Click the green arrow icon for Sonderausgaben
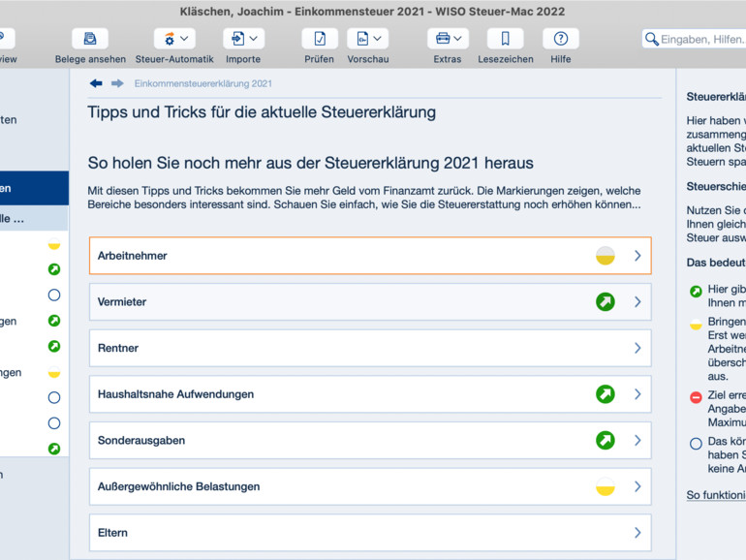 click(606, 440)
